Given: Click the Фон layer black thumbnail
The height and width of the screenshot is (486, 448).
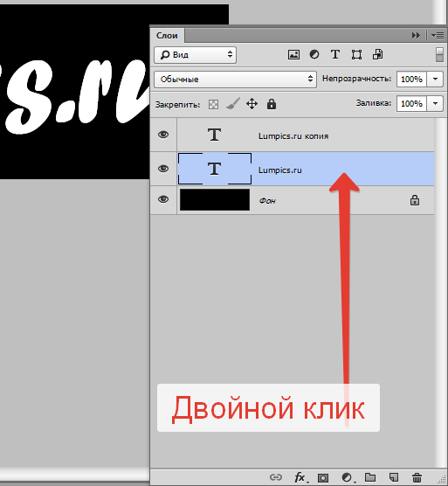Looking at the screenshot, I should click(215, 200).
